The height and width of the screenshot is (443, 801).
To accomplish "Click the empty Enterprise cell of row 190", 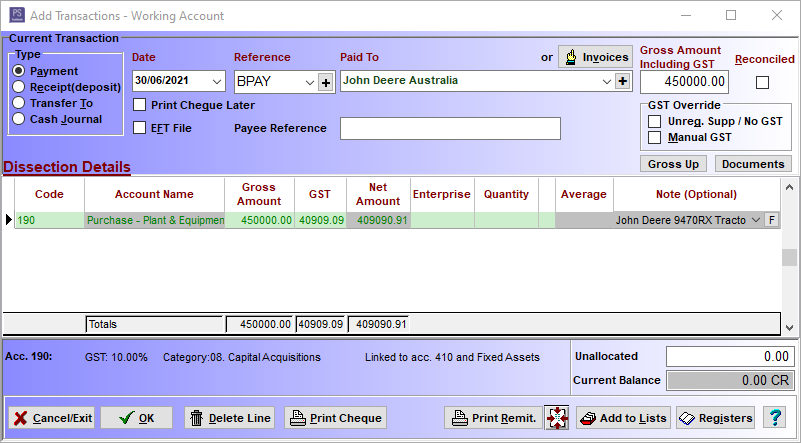I will (x=442, y=220).
